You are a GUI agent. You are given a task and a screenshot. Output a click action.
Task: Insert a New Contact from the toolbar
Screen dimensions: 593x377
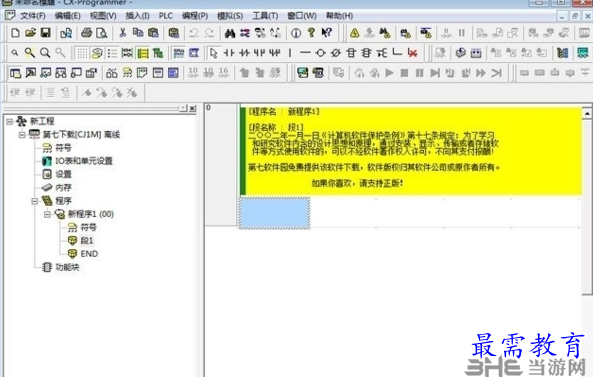(x=229, y=53)
